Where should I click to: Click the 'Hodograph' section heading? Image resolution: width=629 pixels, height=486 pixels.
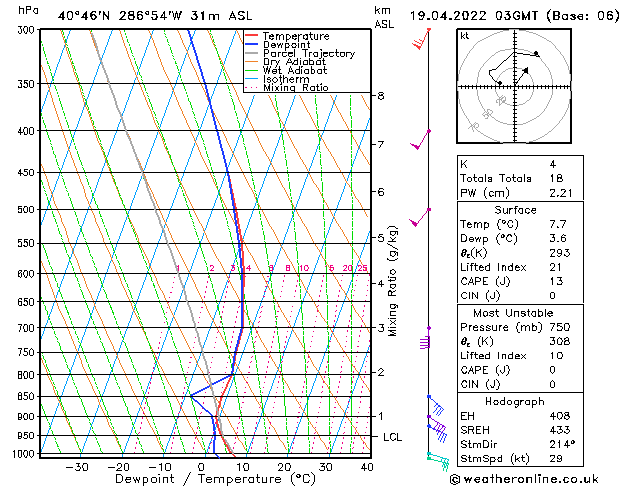pos(515,401)
